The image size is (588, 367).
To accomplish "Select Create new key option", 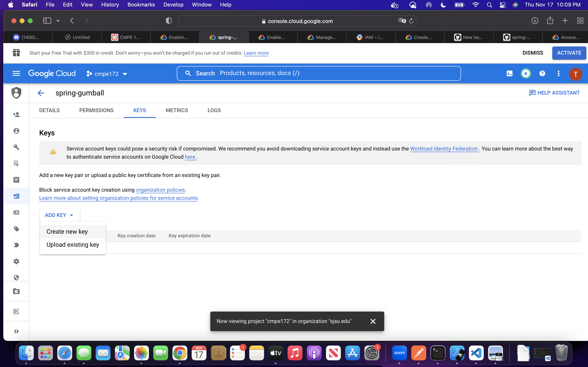I will (67, 232).
